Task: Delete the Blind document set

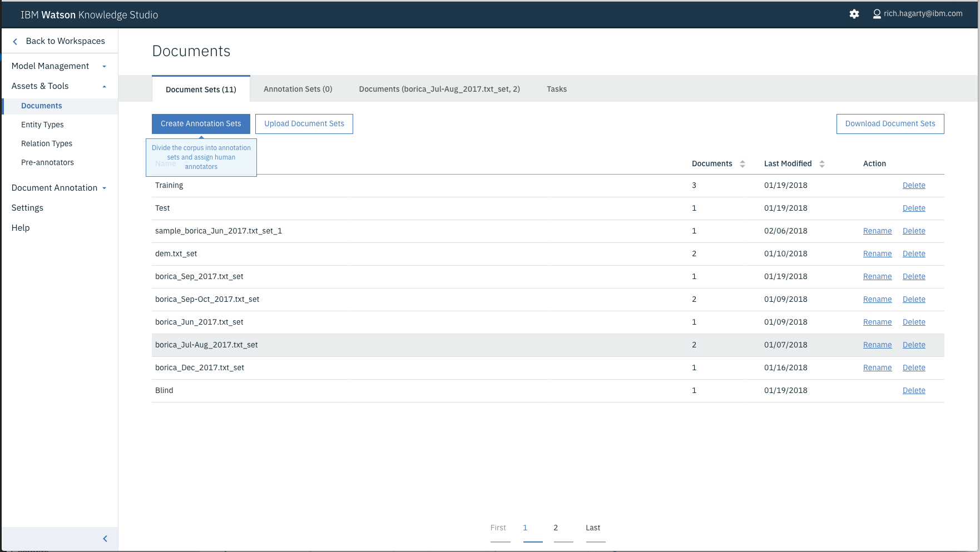Action: (914, 391)
